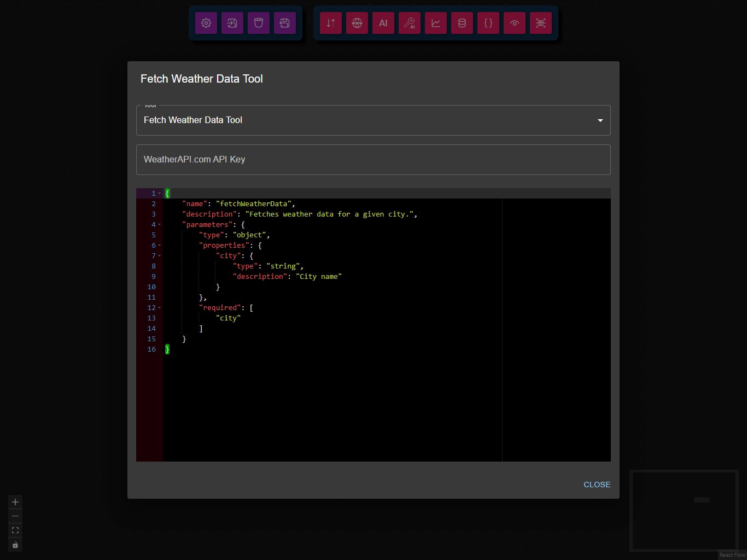The width and height of the screenshot is (747, 560).
Task: Collapse the "properties" block at line 6
Action: [x=159, y=246]
